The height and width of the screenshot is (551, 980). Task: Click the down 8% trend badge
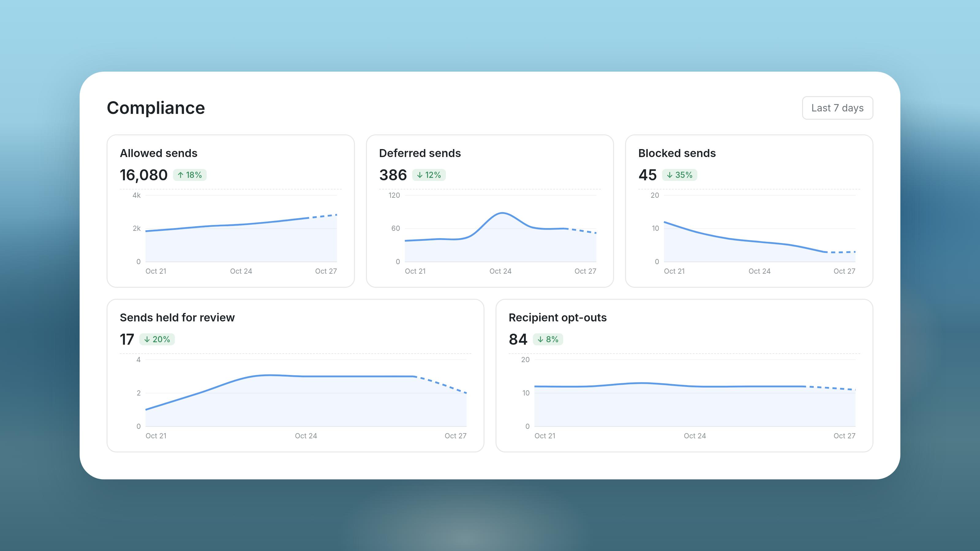(548, 339)
